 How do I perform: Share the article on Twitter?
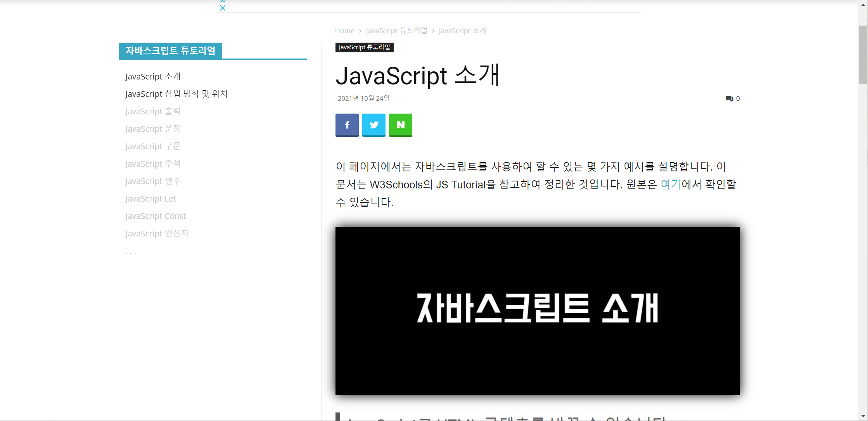tap(373, 125)
